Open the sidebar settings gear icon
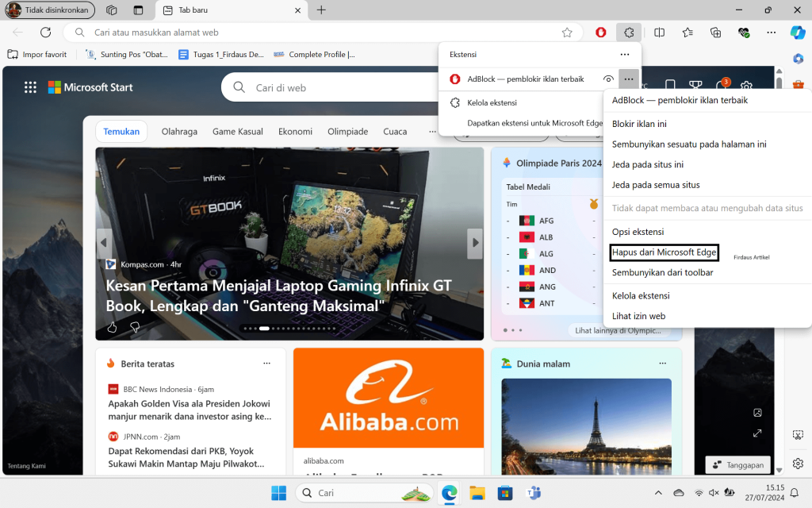Viewport: 812px width, 508px height. click(x=798, y=464)
